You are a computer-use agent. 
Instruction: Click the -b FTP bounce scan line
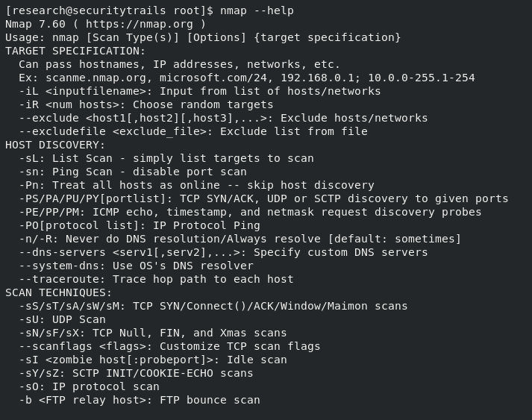click(x=140, y=400)
